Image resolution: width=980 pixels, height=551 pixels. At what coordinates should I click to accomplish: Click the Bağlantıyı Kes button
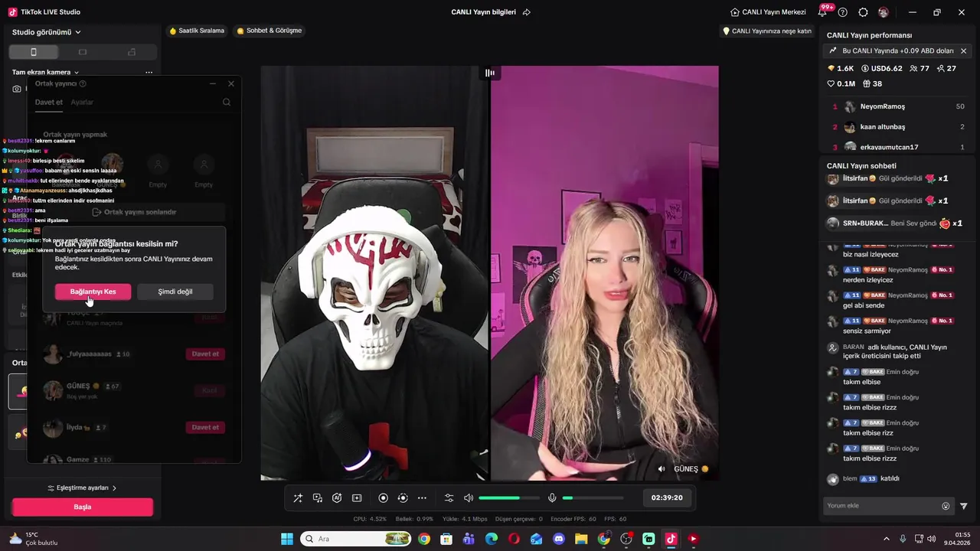93,292
